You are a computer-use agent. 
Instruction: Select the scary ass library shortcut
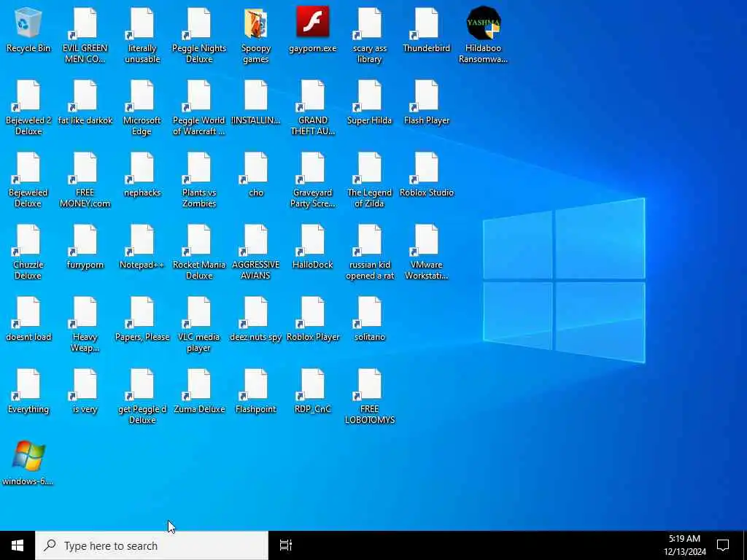tap(370, 35)
